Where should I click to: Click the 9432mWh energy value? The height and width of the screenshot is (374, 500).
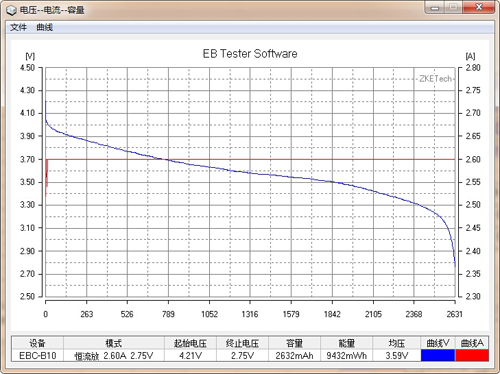click(346, 356)
